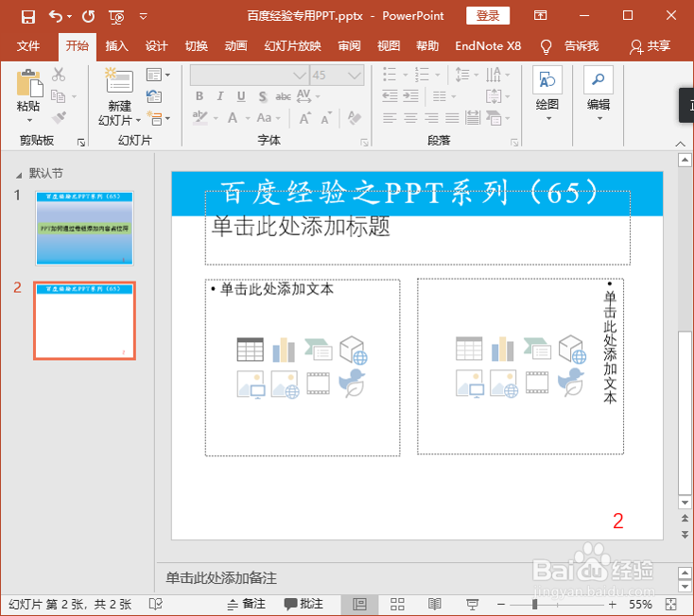Click the 登录 sign-in button
The image size is (694, 616).
[x=488, y=16]
